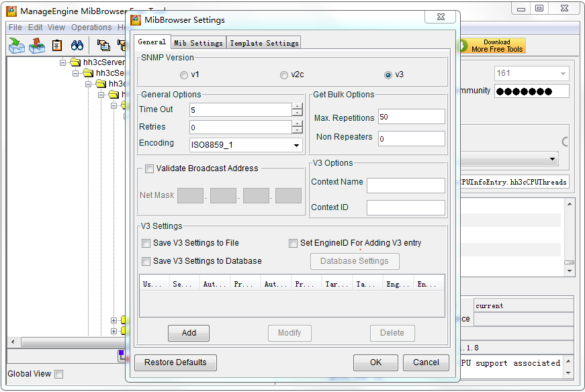Collapse the hh3c tree node
585x392 pixels.
(88, 84)
